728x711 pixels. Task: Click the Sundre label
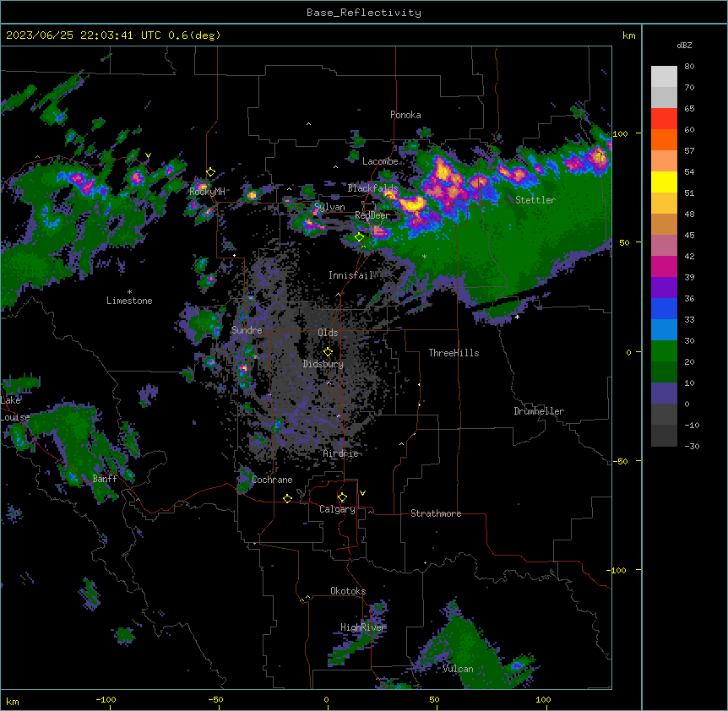247,330
